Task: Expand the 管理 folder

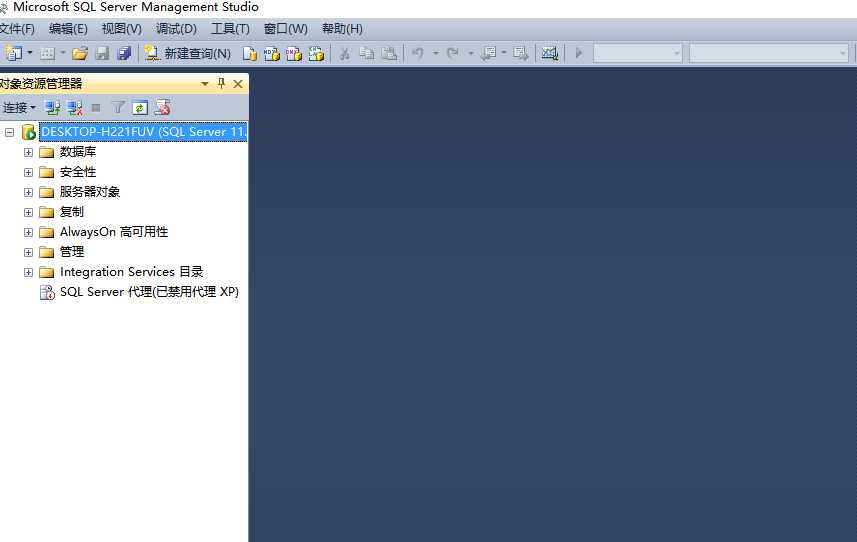Action: coord(28,252)
